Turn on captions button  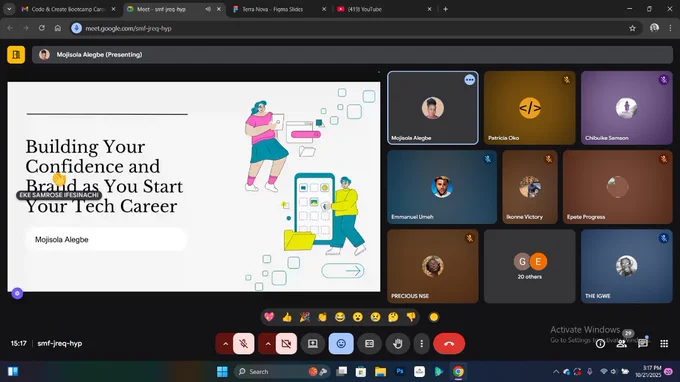[x=369, y=344]
